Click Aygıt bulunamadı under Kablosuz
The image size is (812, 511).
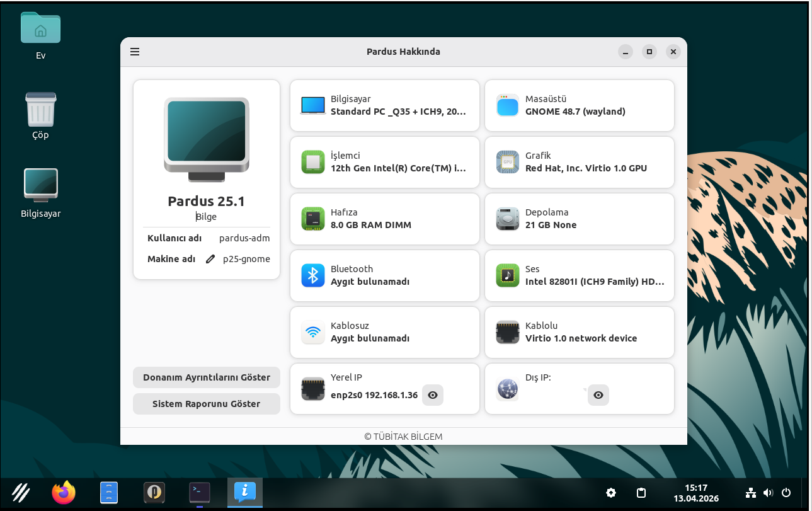370,338
